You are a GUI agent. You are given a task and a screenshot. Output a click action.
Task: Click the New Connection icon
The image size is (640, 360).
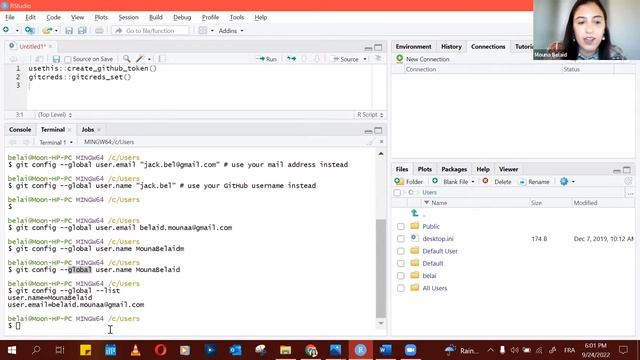(x=400, y=59)
